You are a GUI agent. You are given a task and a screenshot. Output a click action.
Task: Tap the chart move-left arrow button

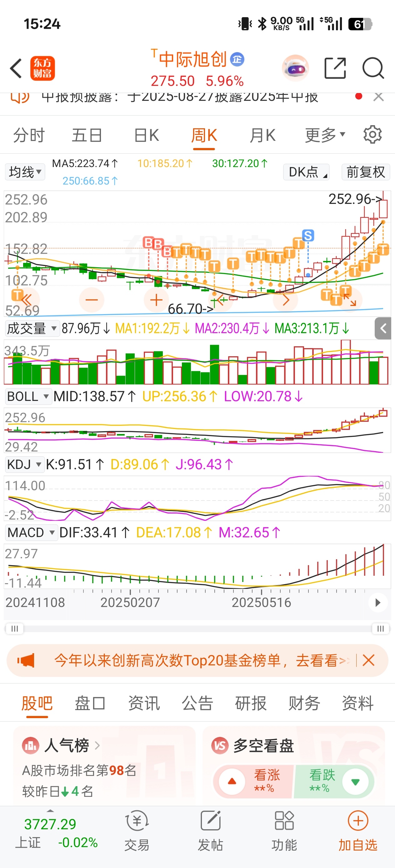point(221,299)
